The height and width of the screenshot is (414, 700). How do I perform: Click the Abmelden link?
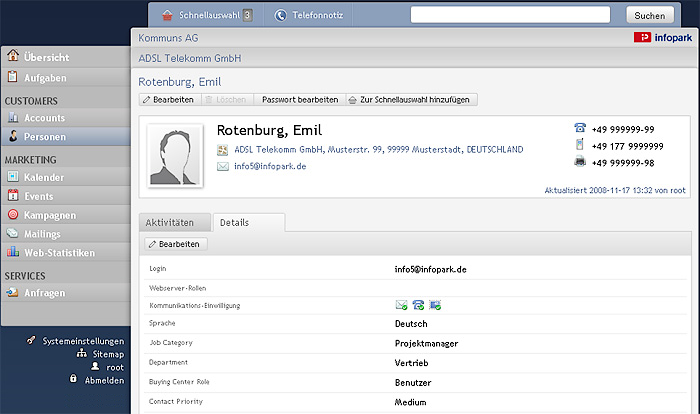pyautogui.click(x=104, y=380)
